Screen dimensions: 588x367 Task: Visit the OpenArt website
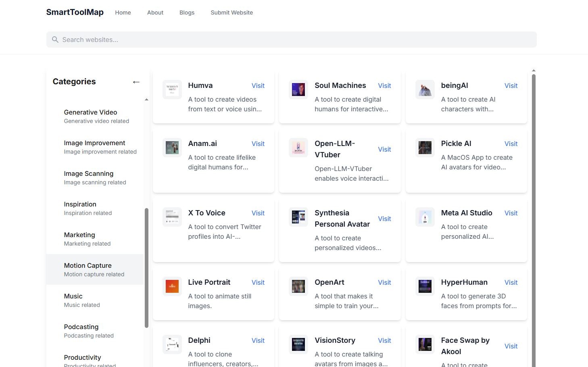[x=384, y=282]
